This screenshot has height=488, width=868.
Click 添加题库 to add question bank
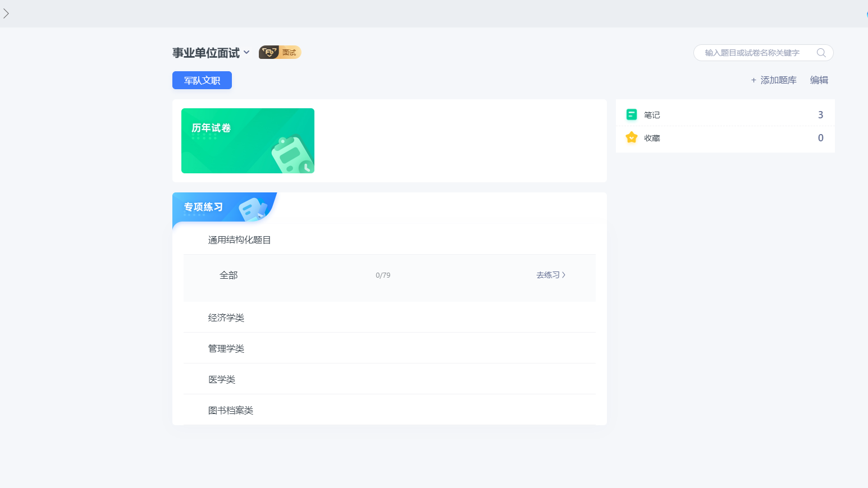point(774,80)
